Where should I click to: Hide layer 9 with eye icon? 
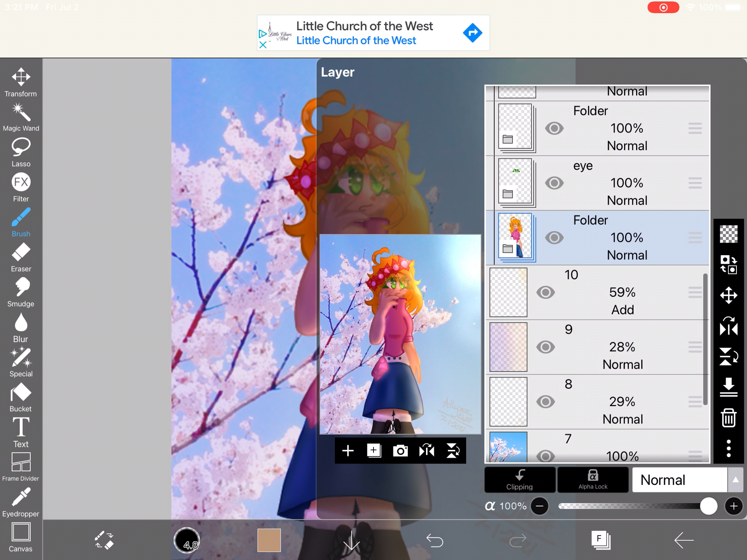[x=545, y=347]
